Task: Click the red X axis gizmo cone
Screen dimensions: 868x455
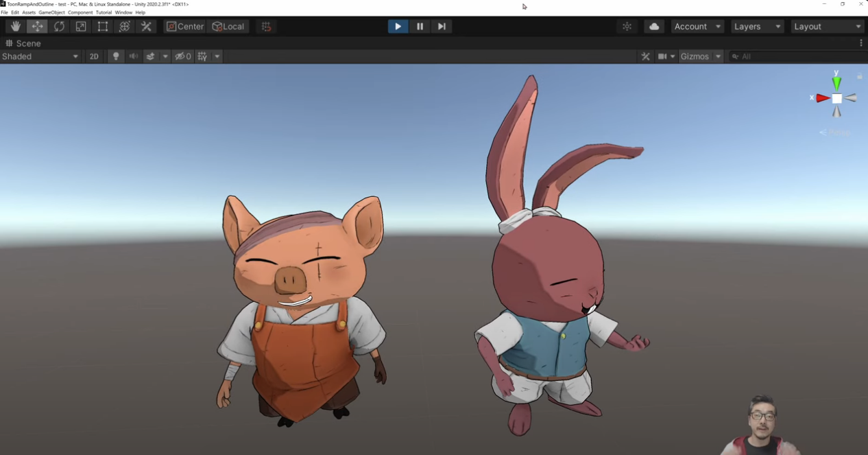Action: pos(823,98)
